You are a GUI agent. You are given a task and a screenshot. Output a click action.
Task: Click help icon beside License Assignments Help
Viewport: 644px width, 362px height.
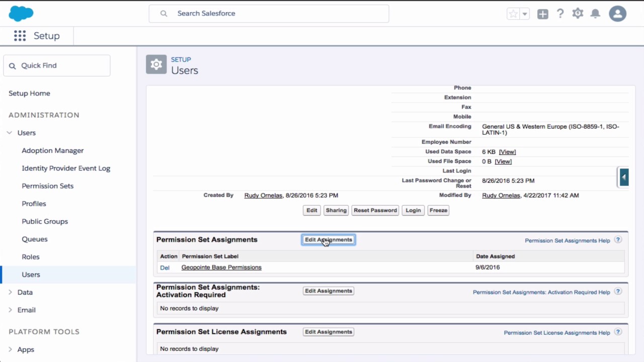click(x=618, y=332)
